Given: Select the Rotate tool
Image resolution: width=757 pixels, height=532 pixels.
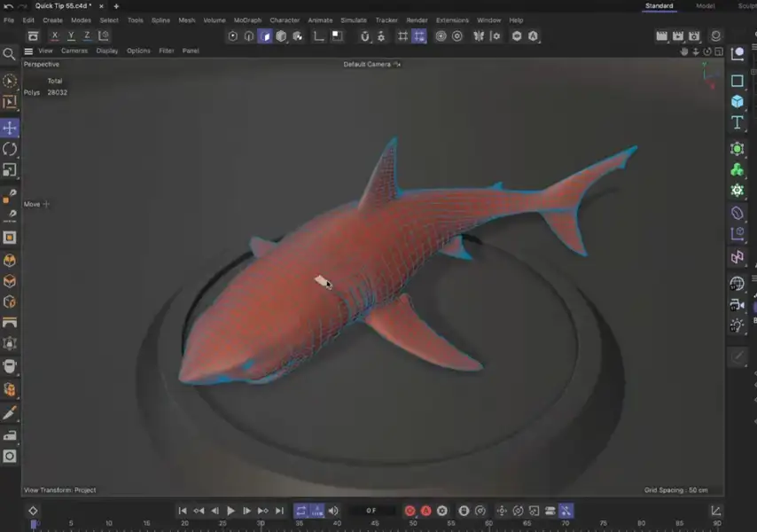Looking at the screenshot, I should pos(10,149).
